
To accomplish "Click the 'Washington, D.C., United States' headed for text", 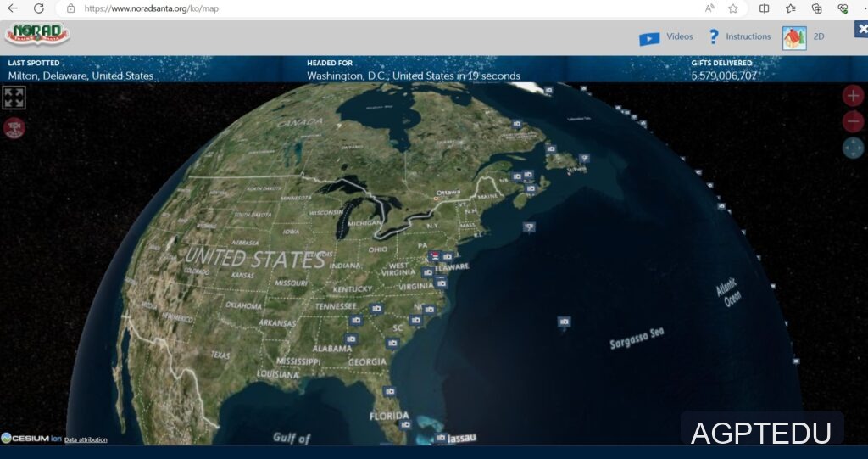I will (x=381, y=76).
